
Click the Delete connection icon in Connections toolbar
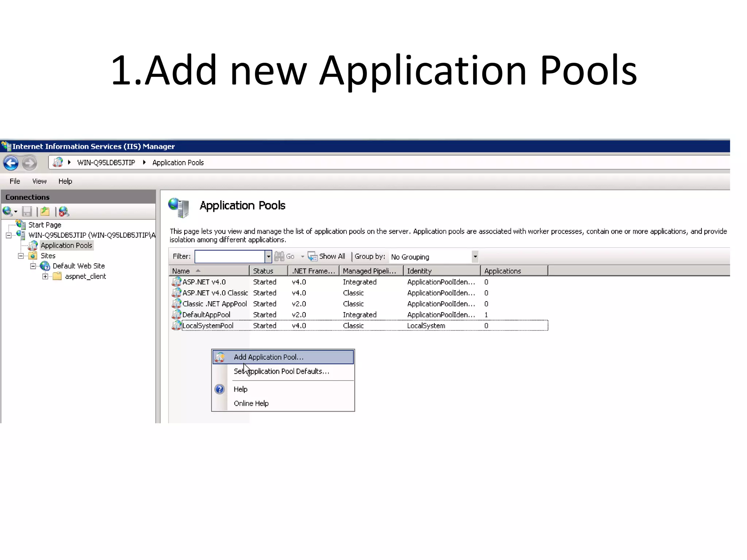63,211
